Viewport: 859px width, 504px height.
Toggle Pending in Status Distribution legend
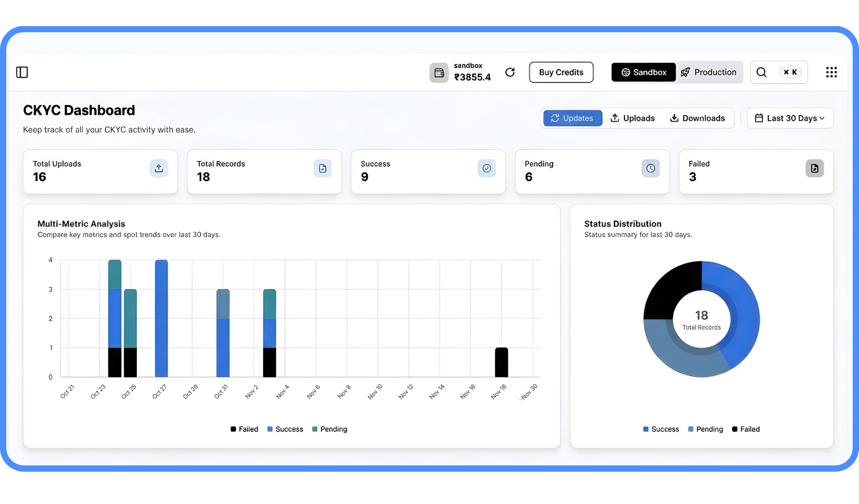705,429
